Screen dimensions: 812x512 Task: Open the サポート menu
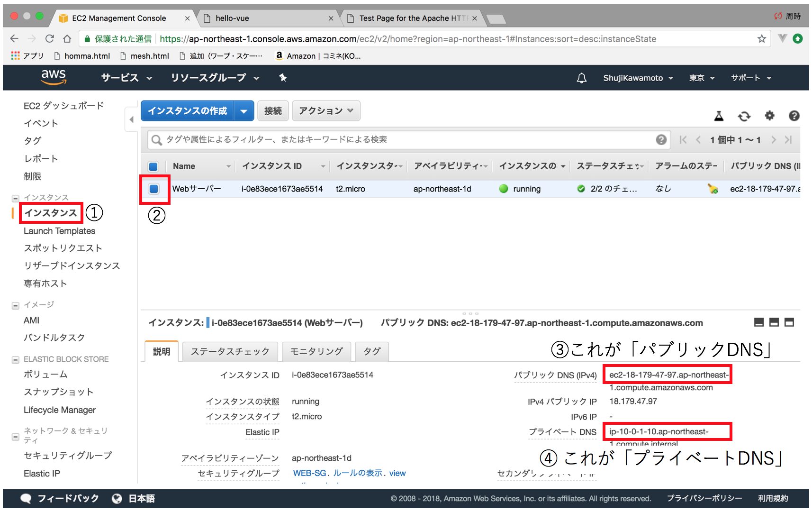coord(751,78)
